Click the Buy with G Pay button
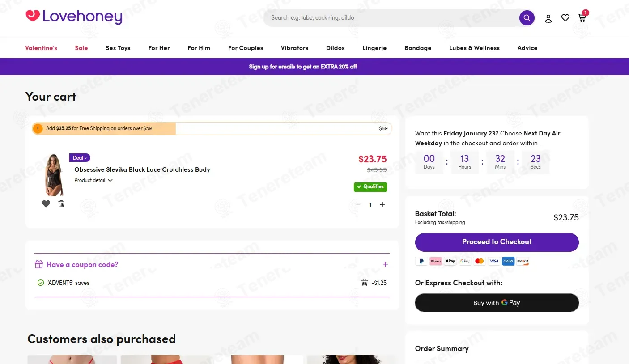The width and height of the screenshot is (629, 364). (x=497, y=303)
